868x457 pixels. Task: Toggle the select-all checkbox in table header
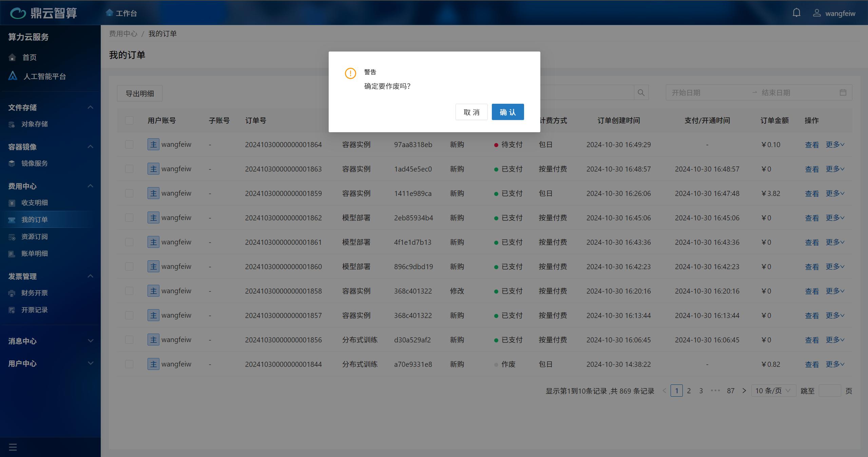click(129, 120)
